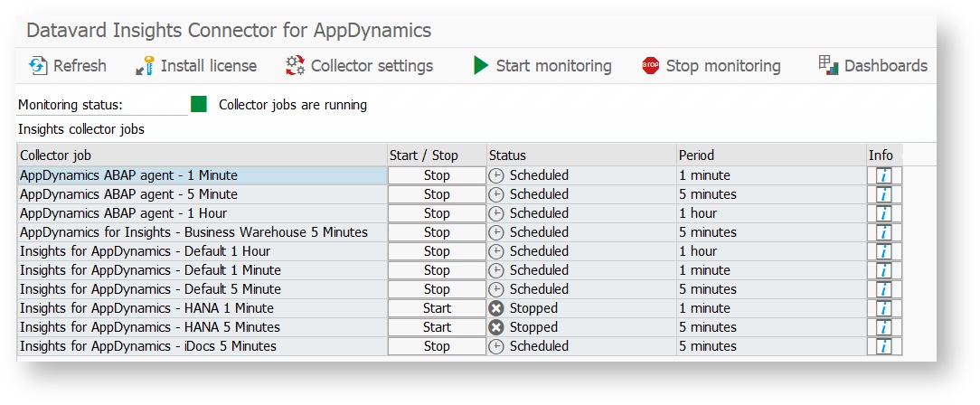Stop the iDocs 5 Minutes job
The height and width of the screenshot is (405, 980).
[x=437, y=346]
